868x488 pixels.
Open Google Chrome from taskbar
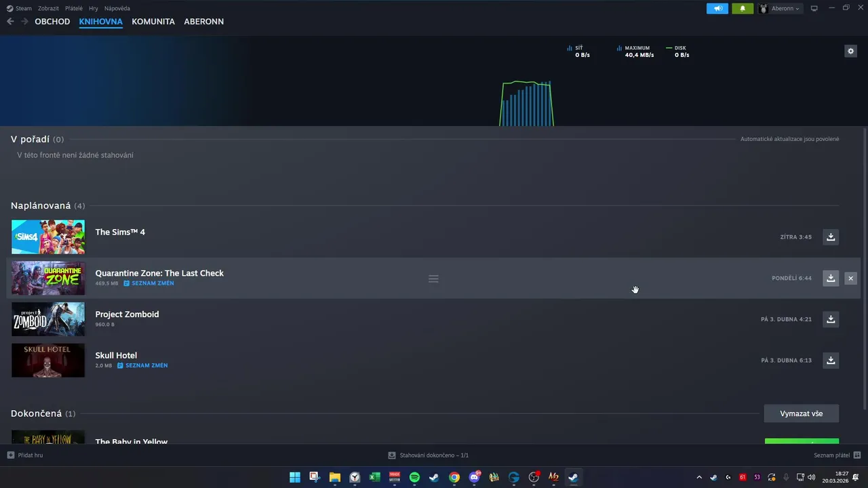tap(454, 477)
